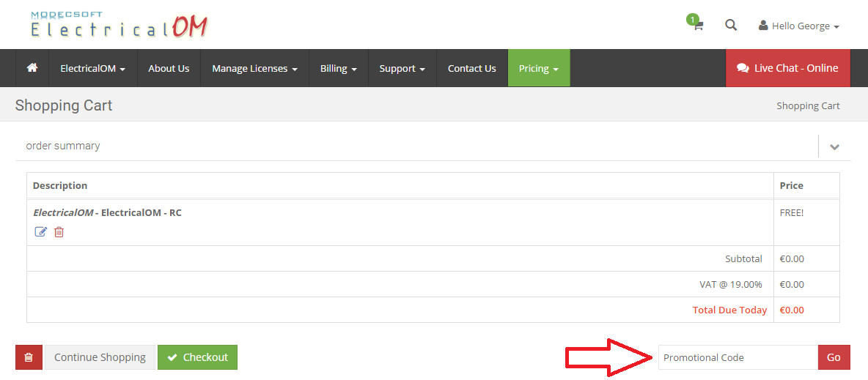The image size is (868, 380).
Task: Open the Billing dropdown menu
Action: 338,68
